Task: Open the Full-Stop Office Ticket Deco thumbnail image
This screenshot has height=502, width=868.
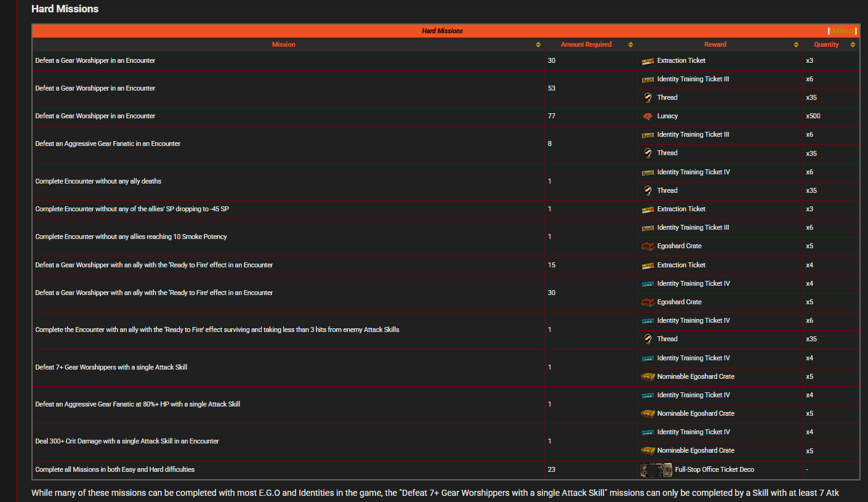Action: pyautogui.click(x=656, y=470)
